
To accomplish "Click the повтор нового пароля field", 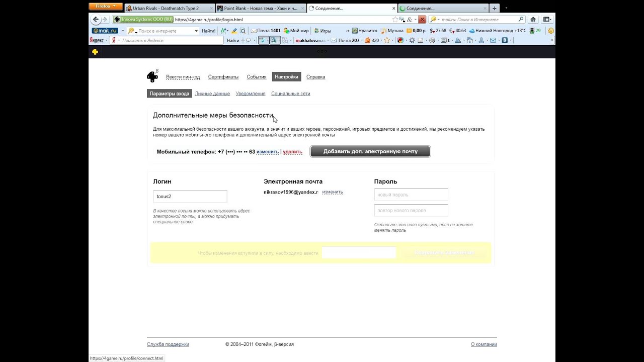I will point(411,210).
